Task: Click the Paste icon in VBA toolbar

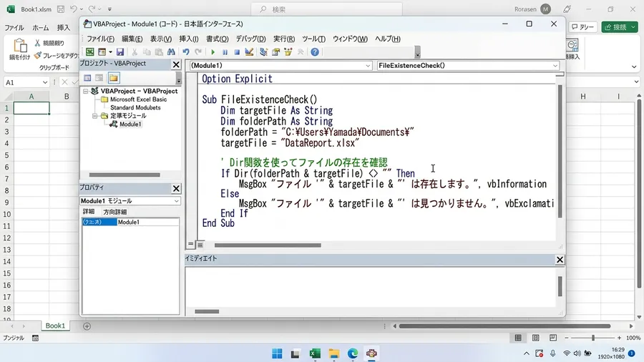Action: [x=159, y=52]
